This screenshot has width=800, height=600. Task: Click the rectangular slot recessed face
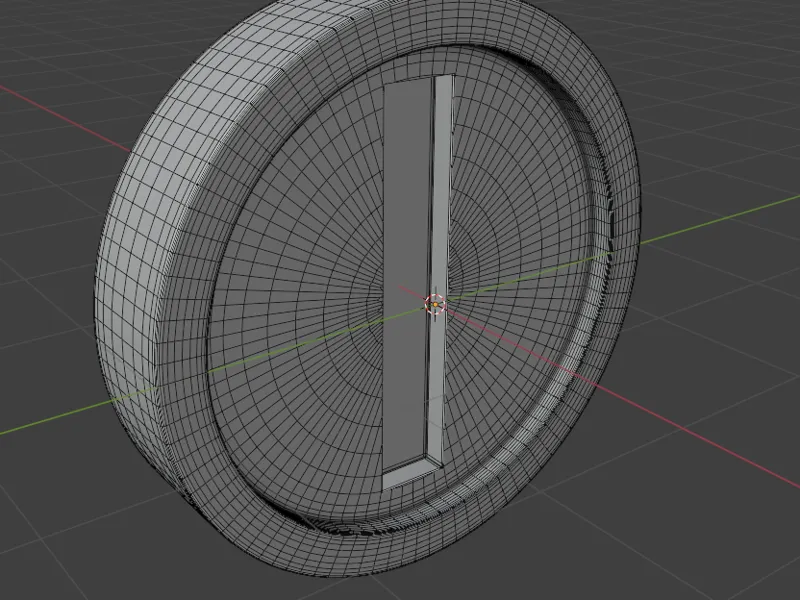pos(406,276)
